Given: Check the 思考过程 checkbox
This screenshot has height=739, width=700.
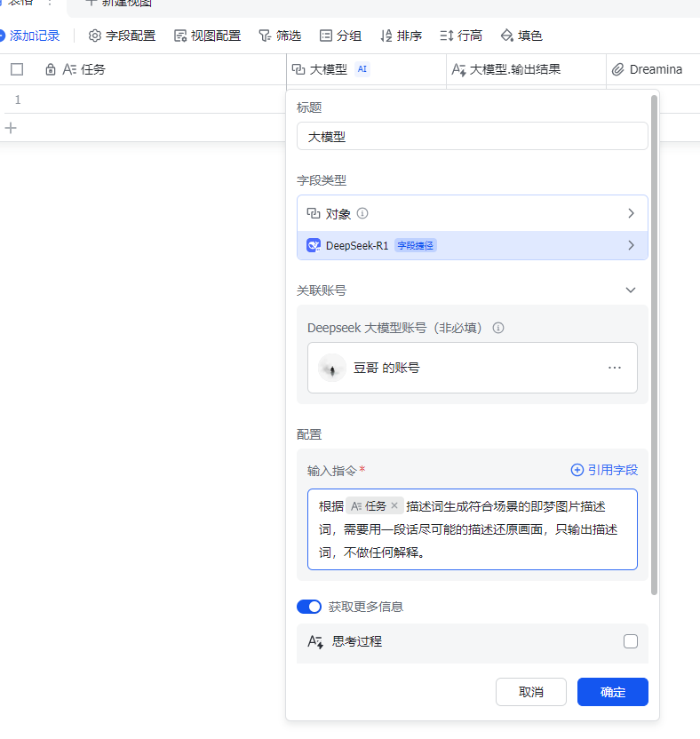Looking at the screenshot, I should (x=630, y=641).
